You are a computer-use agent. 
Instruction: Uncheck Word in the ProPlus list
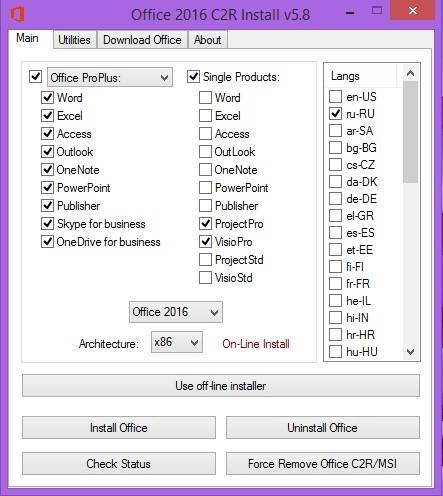48,97
